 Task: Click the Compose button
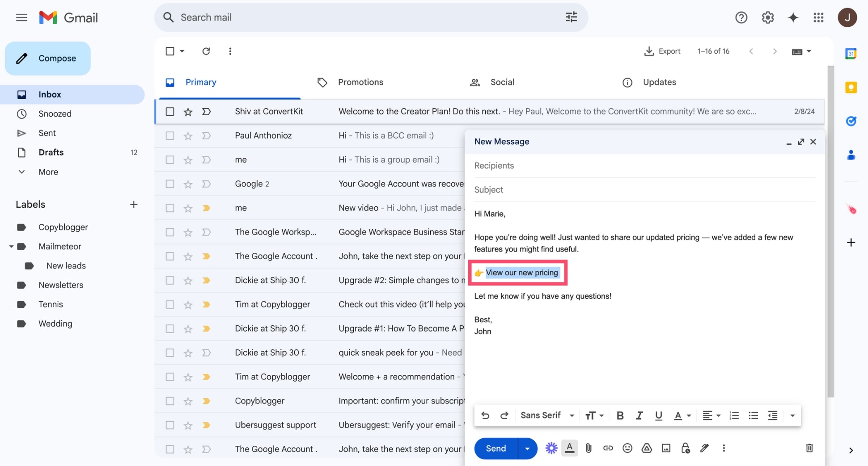pyautogui.click(x=48, y=59)
